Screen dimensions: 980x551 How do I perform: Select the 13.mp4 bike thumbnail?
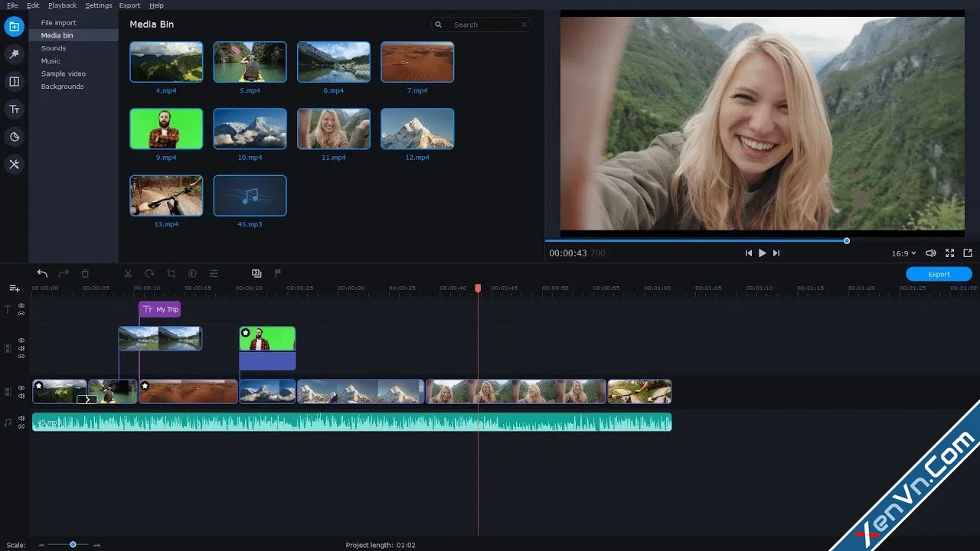point(166,195)
